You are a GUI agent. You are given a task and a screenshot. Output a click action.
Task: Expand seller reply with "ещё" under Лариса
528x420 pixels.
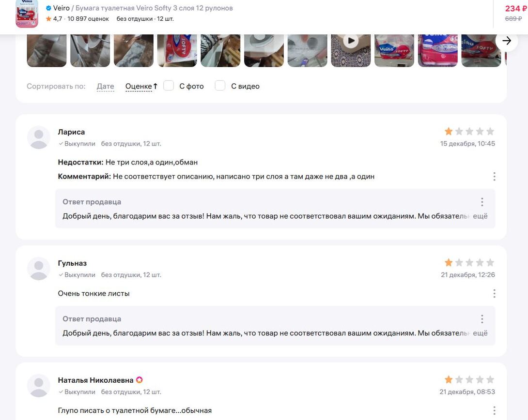pos(480,216)
